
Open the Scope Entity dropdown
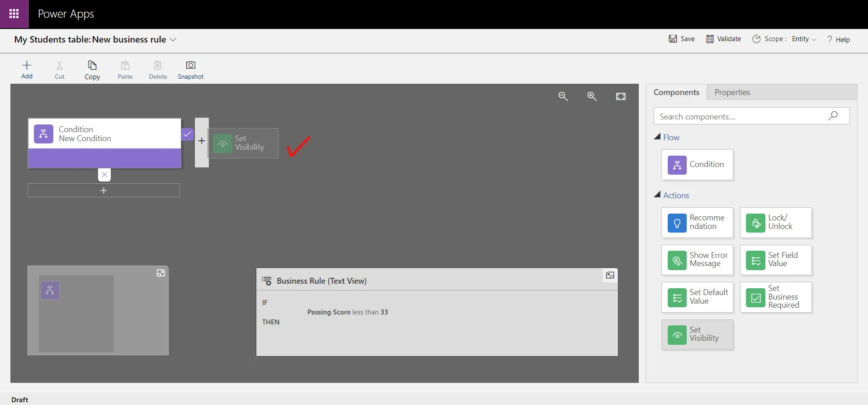(804, 39)
